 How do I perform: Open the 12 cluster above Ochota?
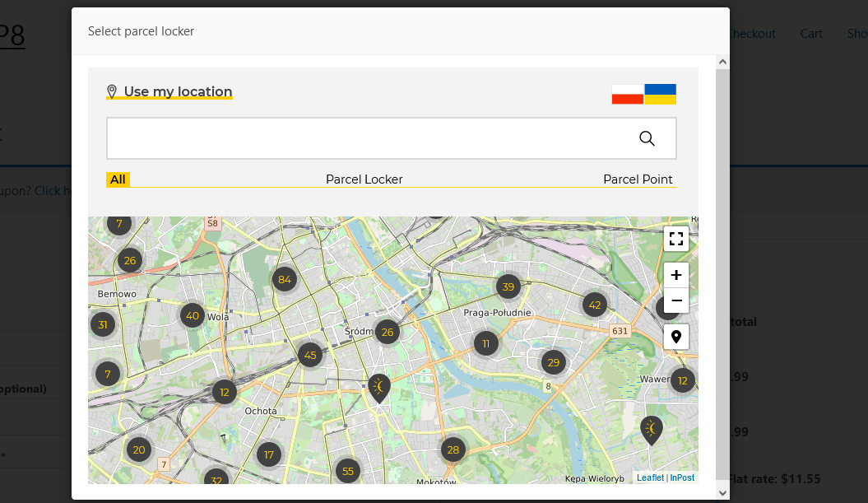click(224, 392)
